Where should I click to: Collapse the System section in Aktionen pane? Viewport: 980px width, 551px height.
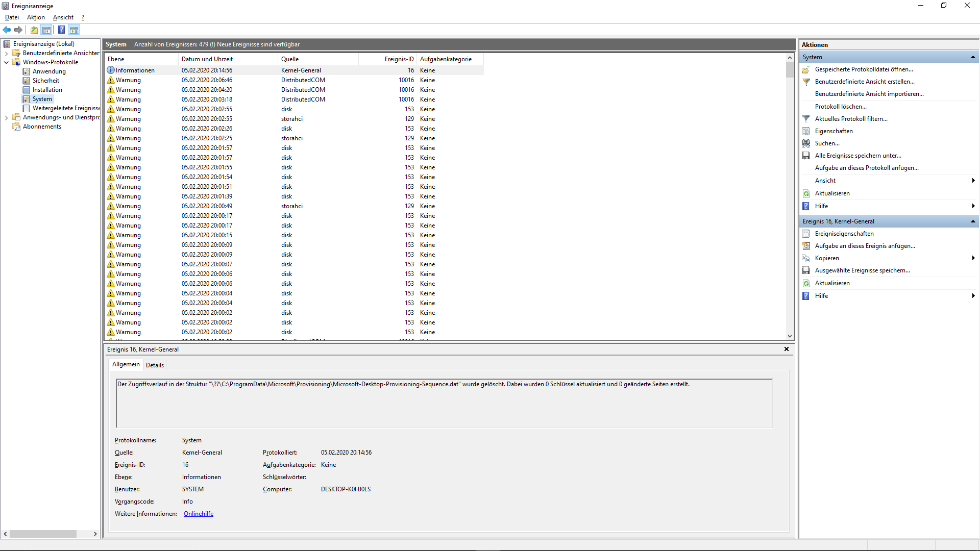click(x=973, y=57)
